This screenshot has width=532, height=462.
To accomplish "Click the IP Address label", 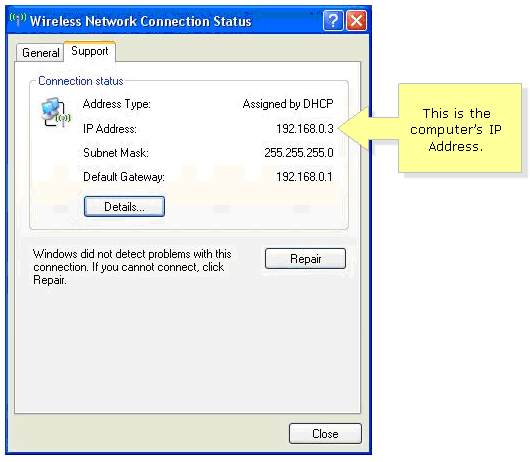I will (110, 129).
